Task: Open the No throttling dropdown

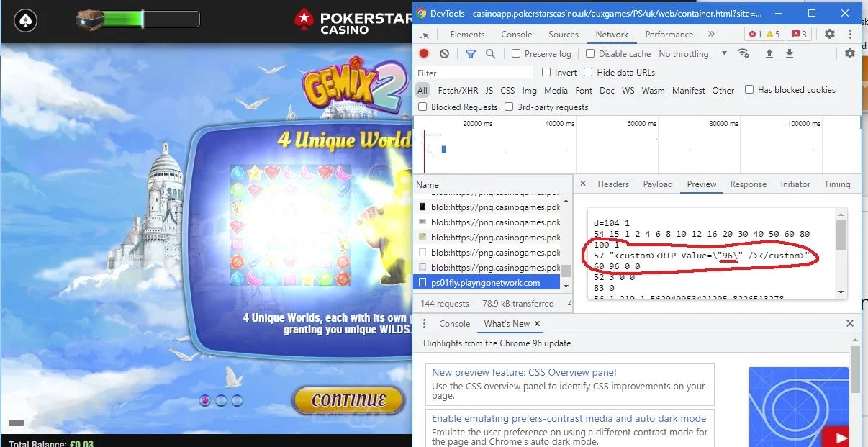Action: point(692,53)
